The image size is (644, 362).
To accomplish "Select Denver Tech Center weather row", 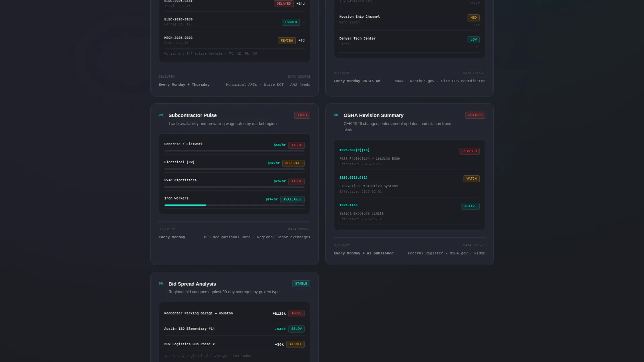I will 409,42.
